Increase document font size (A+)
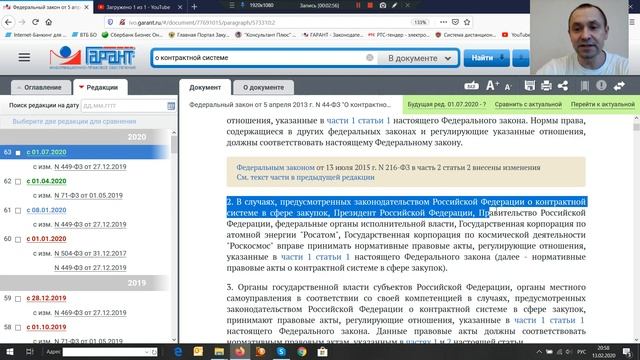The image size is (640, 360). coord(492,85)
